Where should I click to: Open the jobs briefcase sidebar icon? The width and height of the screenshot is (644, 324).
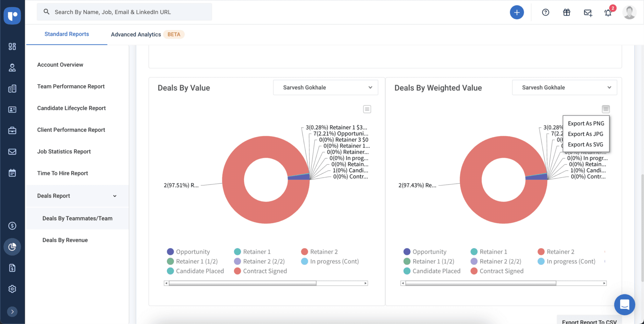12,131
